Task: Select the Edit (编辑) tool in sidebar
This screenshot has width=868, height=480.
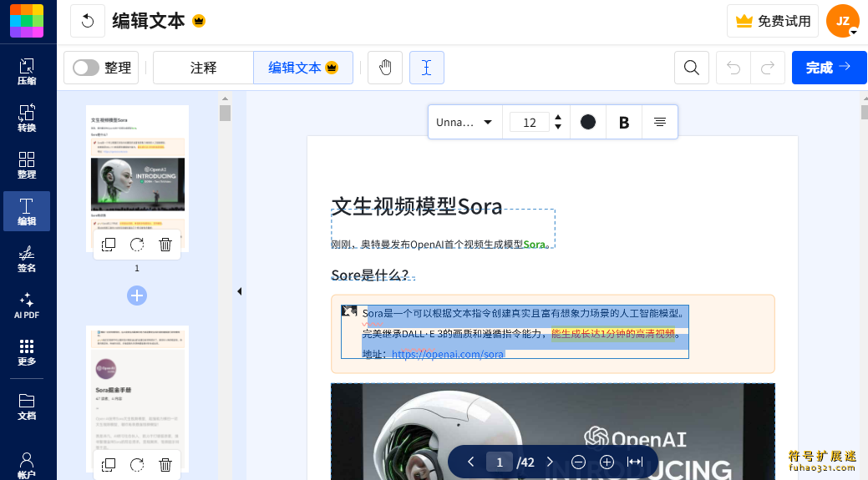Action: click(x=27, y=211)
